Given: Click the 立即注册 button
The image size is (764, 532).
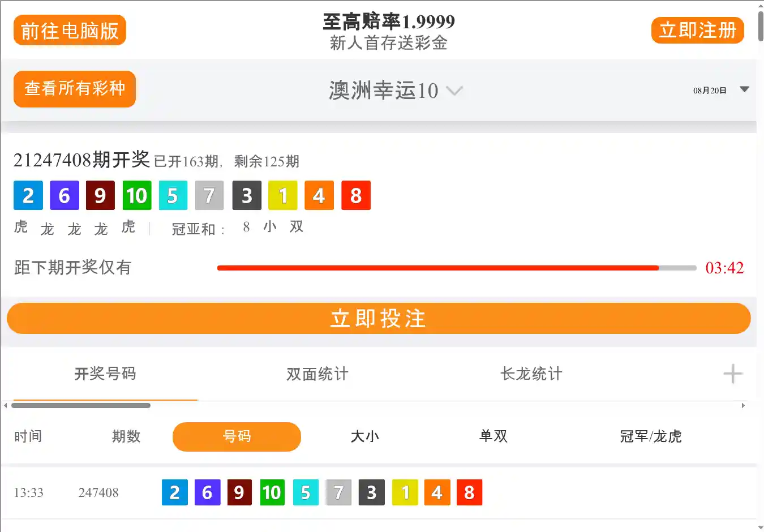Looking at the screenshot, I should click(697, 31).
